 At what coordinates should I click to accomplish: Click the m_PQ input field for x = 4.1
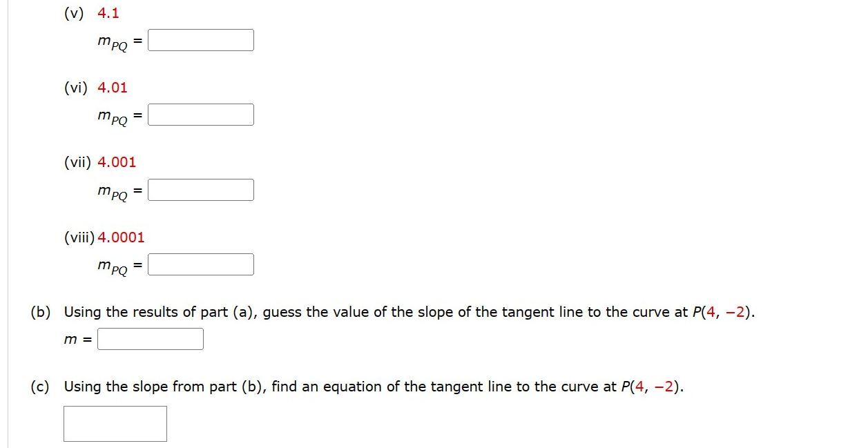(201, 39)
